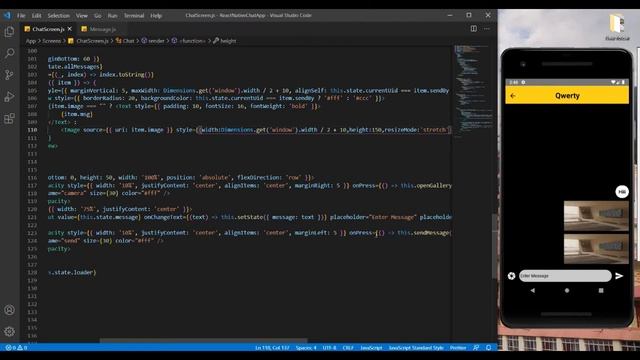Expand the height breadcrumb
The width and height of the screenshot is (640, 360).
tap(224, 41)
